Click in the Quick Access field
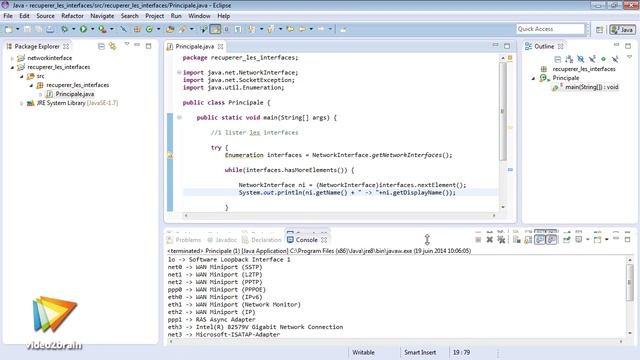This screenshot has height=360, width=640. (x=550, y=29)
